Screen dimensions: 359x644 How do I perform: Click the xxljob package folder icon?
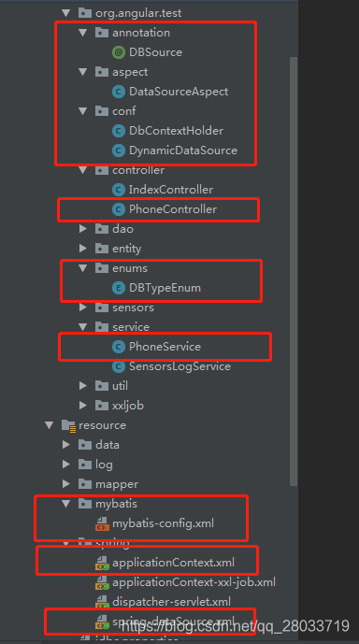102,406
